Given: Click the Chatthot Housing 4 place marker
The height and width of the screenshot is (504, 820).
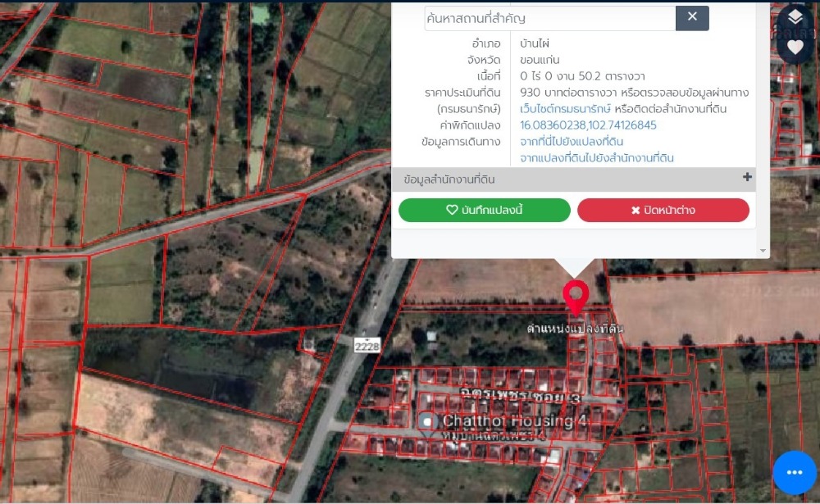Looking at the screenshot, I should 426,422.
